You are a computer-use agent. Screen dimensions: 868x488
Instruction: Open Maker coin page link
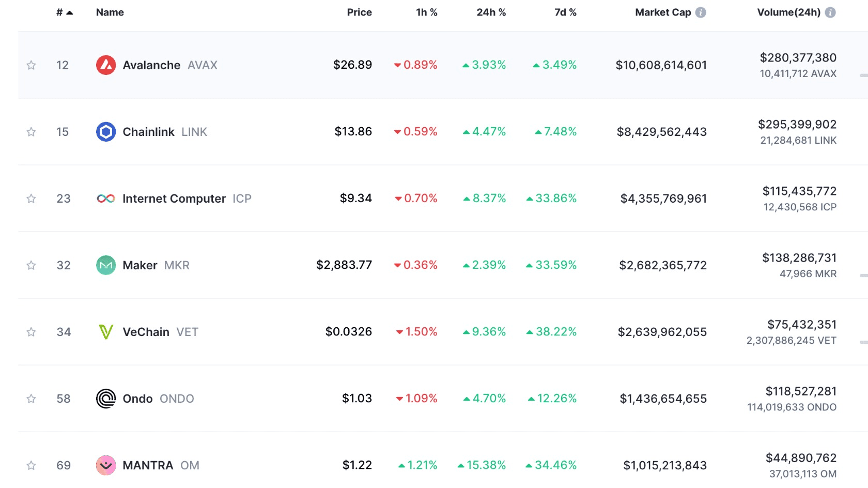click(x=156, y=265)
